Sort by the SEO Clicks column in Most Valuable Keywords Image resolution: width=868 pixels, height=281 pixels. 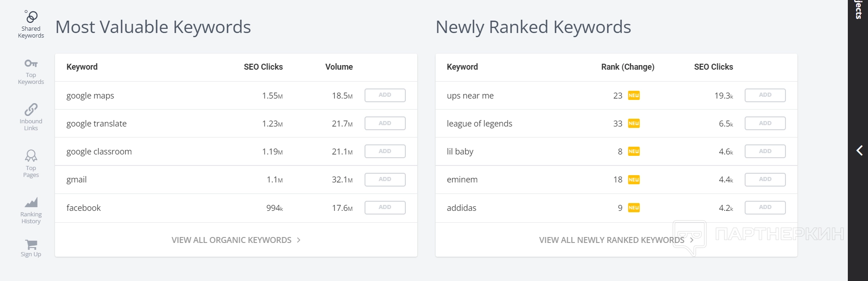(x=263, y=67)
